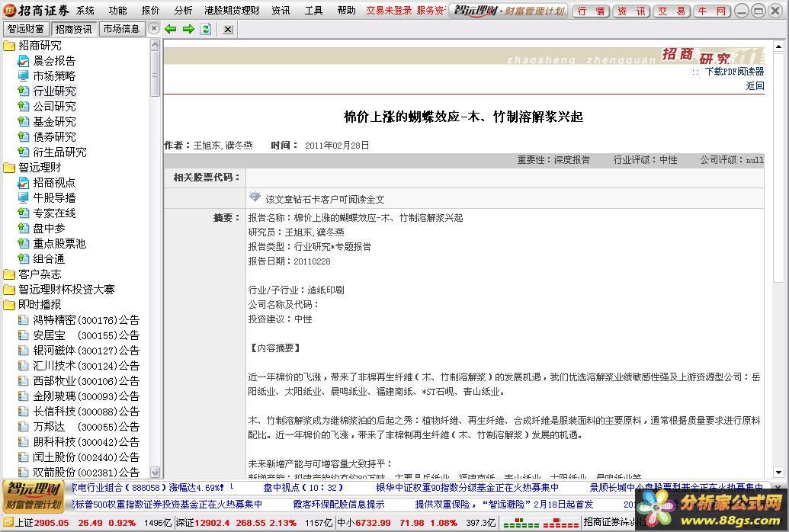Open 闰土股份(002440)公告 entry
The image size is (789, 532).
pyautogui.click(x=86, y=457)
